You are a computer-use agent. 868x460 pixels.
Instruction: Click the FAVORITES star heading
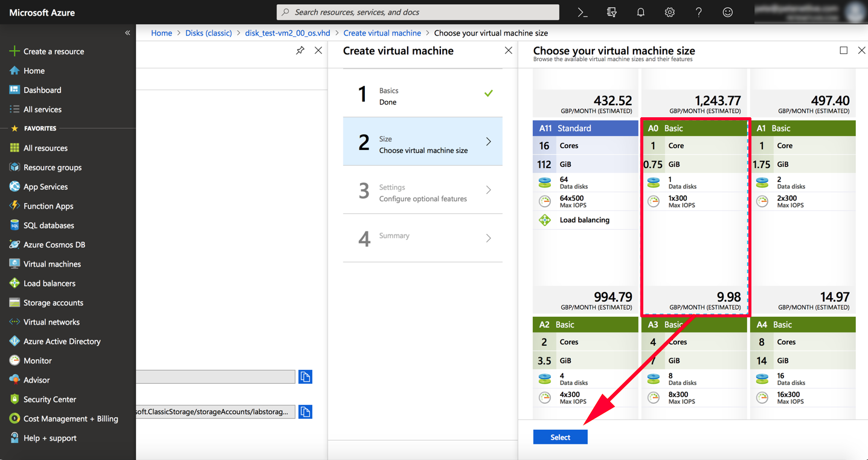pyautogui.click(x=34, y=129)
